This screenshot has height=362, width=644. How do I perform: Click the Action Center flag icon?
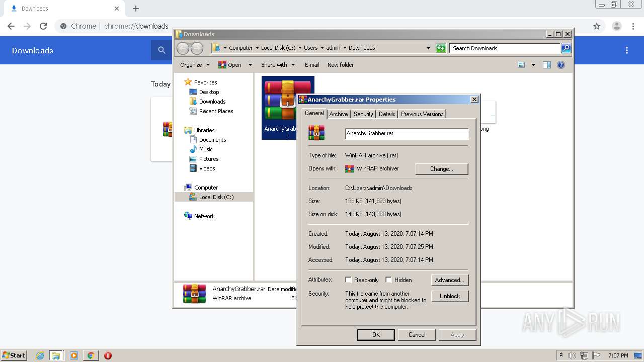(596, 355)
